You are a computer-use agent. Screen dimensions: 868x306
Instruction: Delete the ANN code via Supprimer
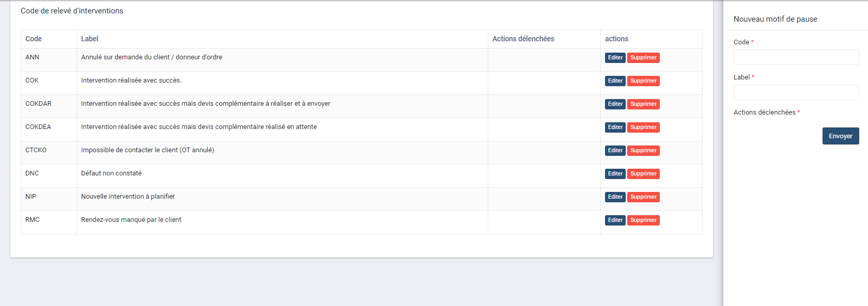643,58
